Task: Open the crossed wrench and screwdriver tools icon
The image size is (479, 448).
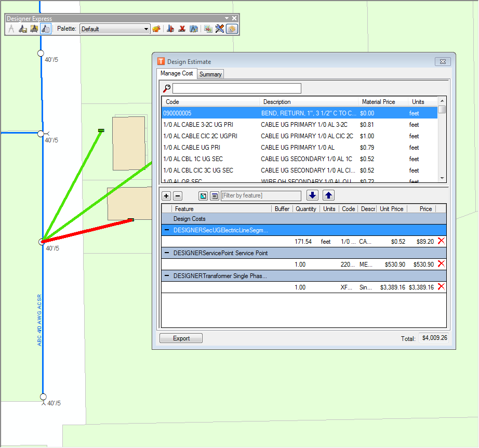Action: pos(220,29)
